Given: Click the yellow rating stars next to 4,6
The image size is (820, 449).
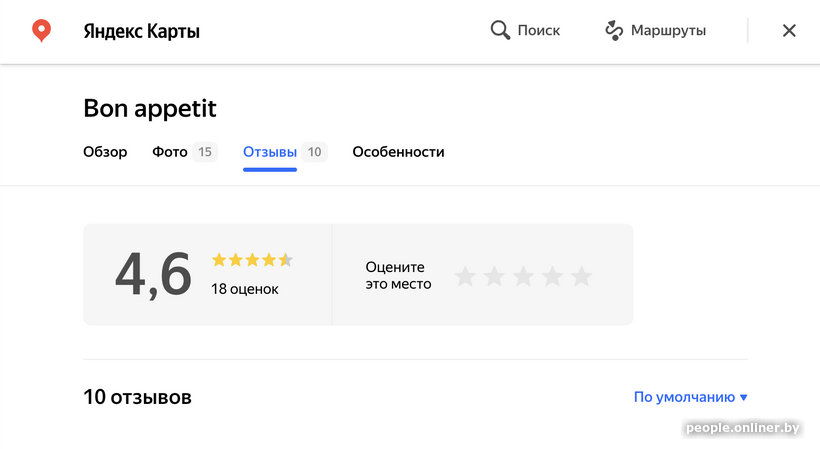Looking at the screenshot, I should click(252, 260).
